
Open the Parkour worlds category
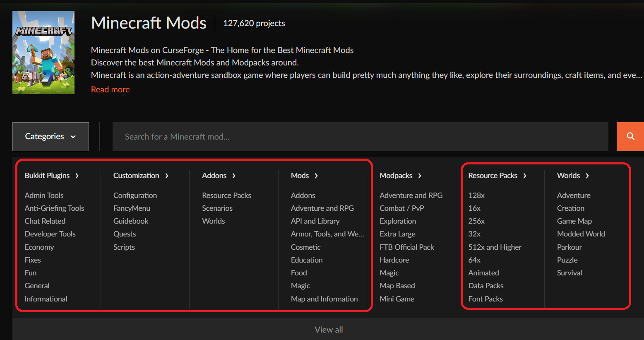(569, 247)
